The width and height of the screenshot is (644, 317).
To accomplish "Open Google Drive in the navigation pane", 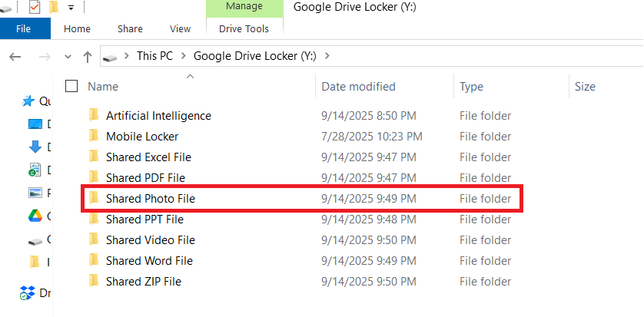I will click(35, 216).
